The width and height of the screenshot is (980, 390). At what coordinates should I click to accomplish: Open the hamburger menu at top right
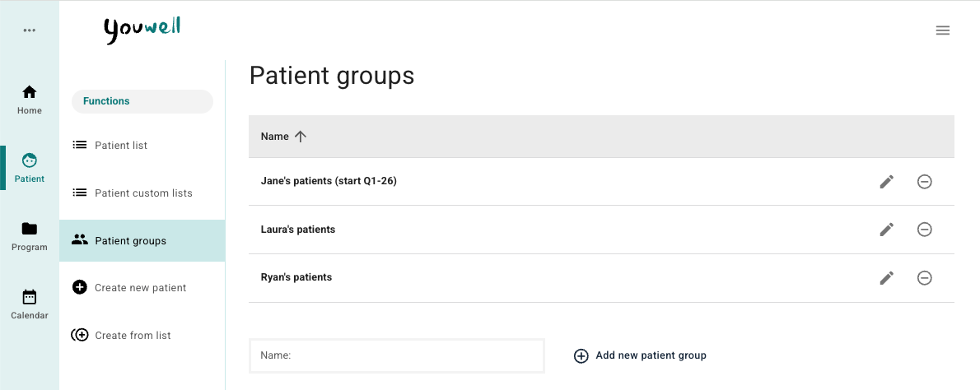(943, 30)
